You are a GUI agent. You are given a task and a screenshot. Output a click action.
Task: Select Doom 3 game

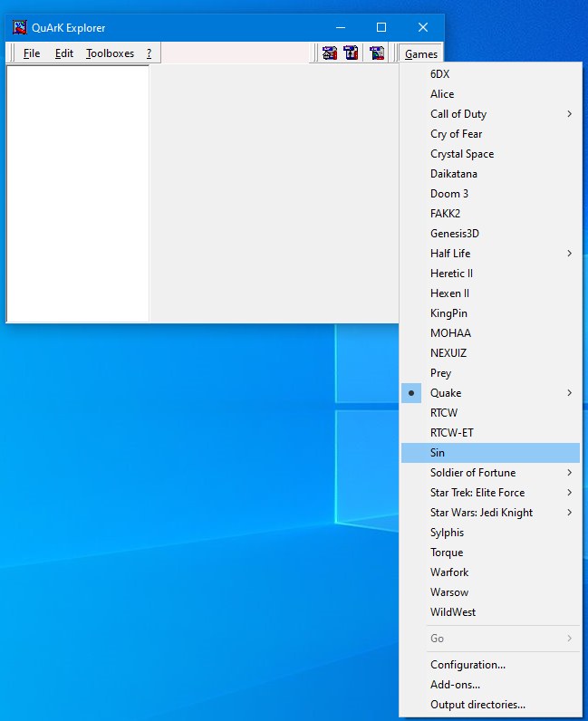pos(490,194)
